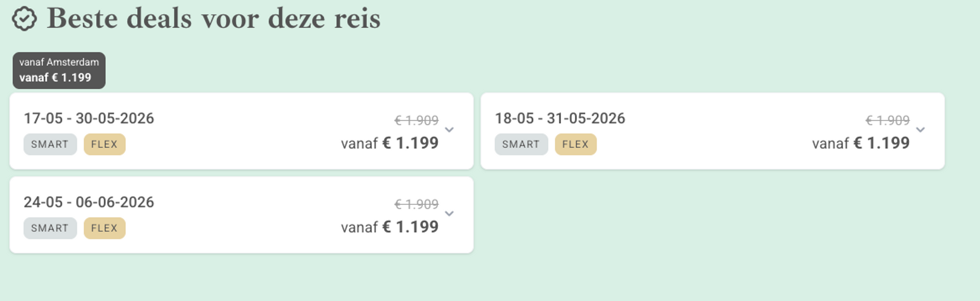980x301 pixels.
Task: Click SMART badge on the 17-05 deal
Action: [x=50, y=144]
